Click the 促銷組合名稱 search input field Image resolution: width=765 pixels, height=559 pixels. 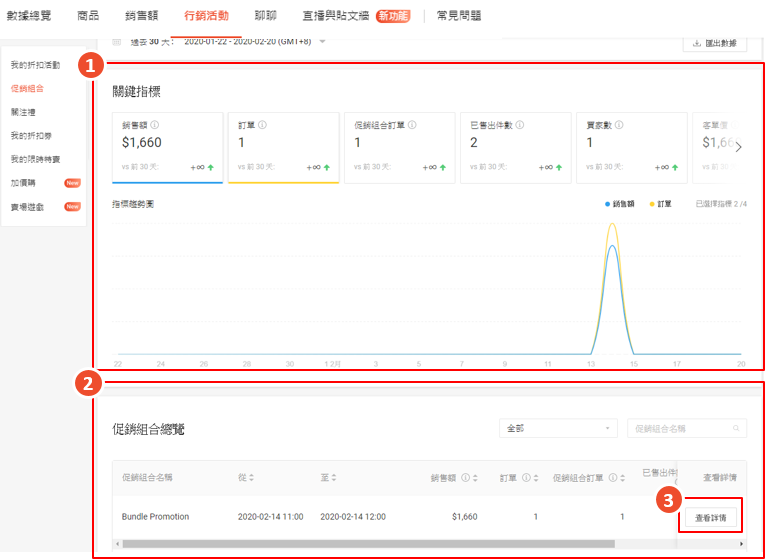[x=680, y=428]
